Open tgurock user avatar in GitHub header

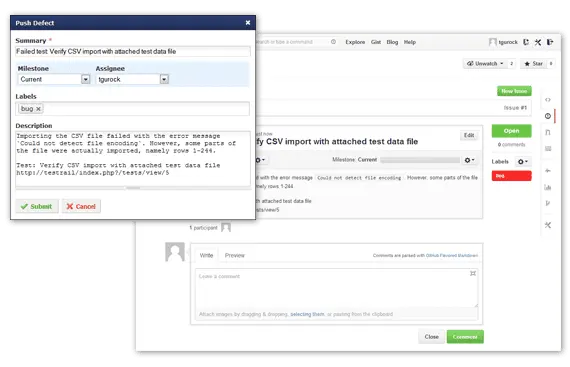coord(493,42)
